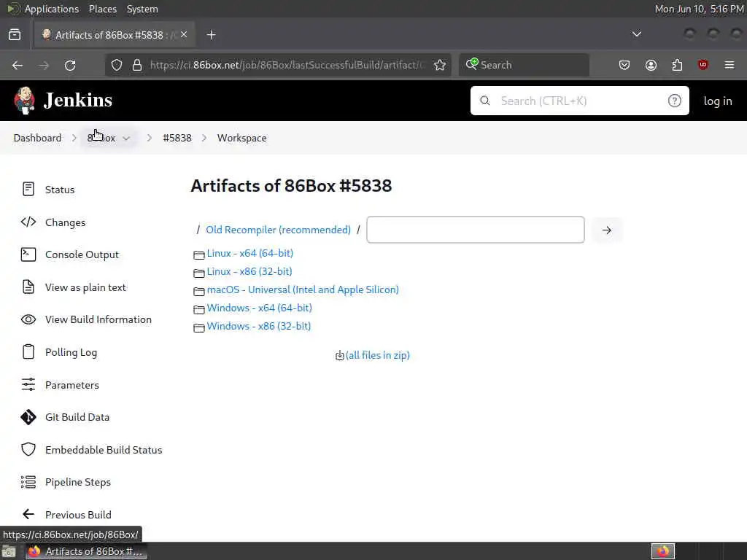
Task: Click the go arrow button next to path field
Action: 606,230
